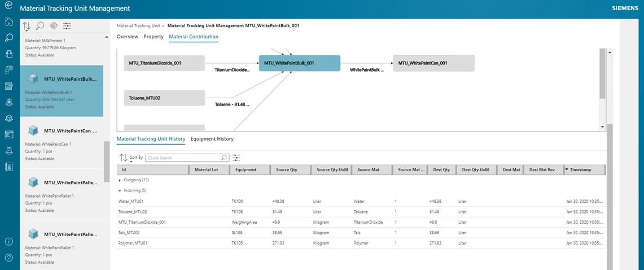The height and width of the screenshot is (270, 644).
Task: Click the filter sliders icon beside Quick Search
Action: click(236, 158)
